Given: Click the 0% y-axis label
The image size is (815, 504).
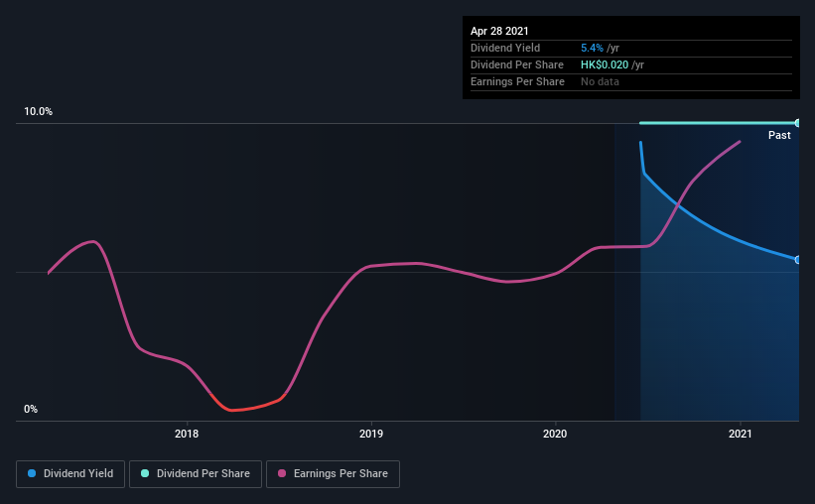Looking at the screenshot, I should [x=31, y=409].
